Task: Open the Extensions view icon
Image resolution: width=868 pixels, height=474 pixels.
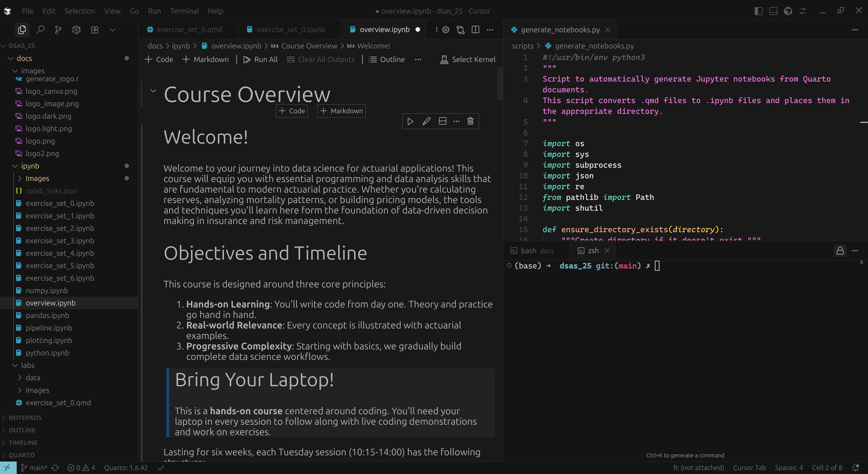Action: [x=95, y=30]
